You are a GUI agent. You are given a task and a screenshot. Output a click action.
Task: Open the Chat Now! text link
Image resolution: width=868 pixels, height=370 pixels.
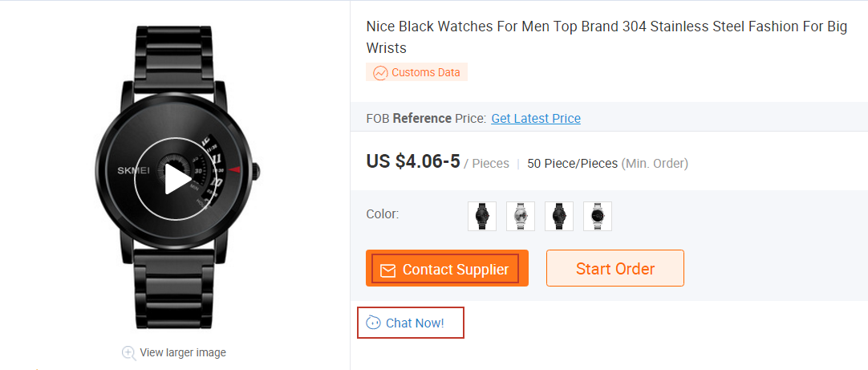[415, 323]
